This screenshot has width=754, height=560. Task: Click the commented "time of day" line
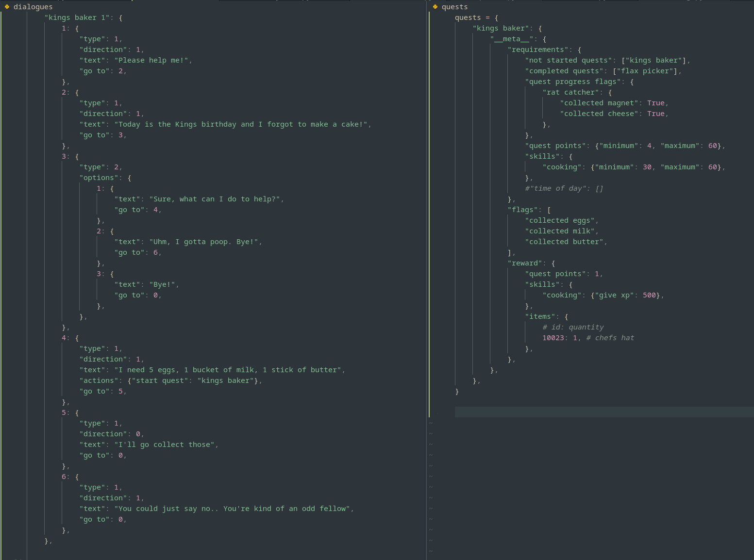(564, 188)
